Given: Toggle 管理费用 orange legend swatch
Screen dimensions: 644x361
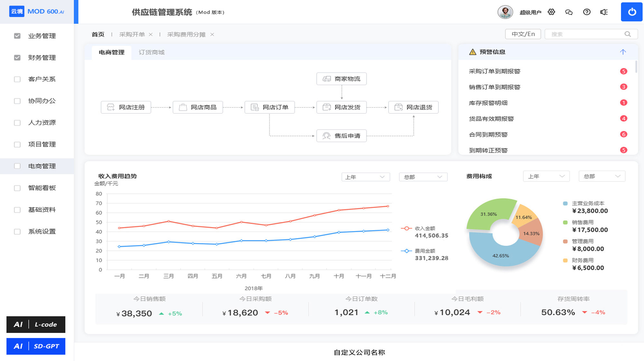Looking at the screenshot, I should click(x=565, y=241).
